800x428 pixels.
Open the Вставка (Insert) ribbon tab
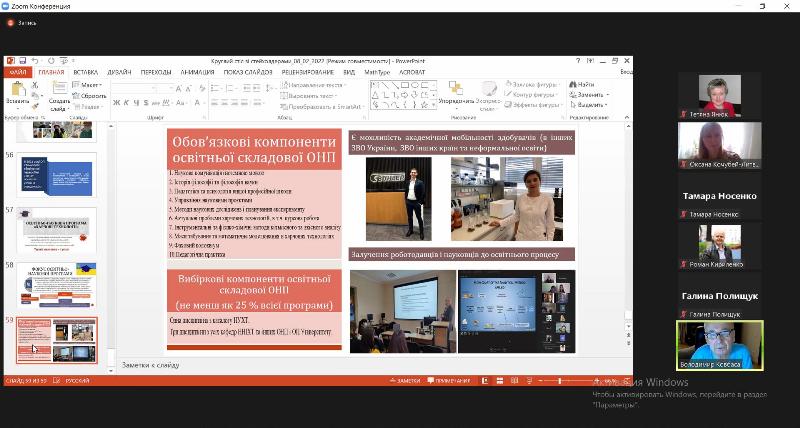coord(85,72)
